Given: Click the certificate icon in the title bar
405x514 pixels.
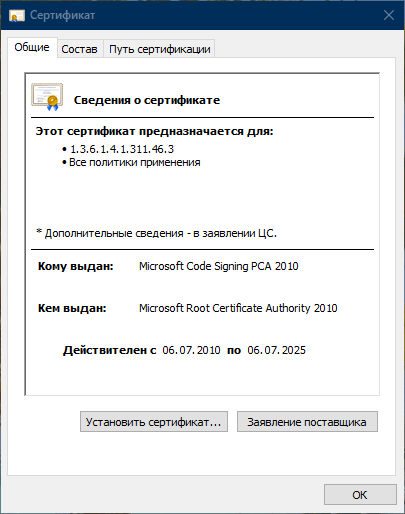Looking at the screenshot, I should (x=17, y=16).
